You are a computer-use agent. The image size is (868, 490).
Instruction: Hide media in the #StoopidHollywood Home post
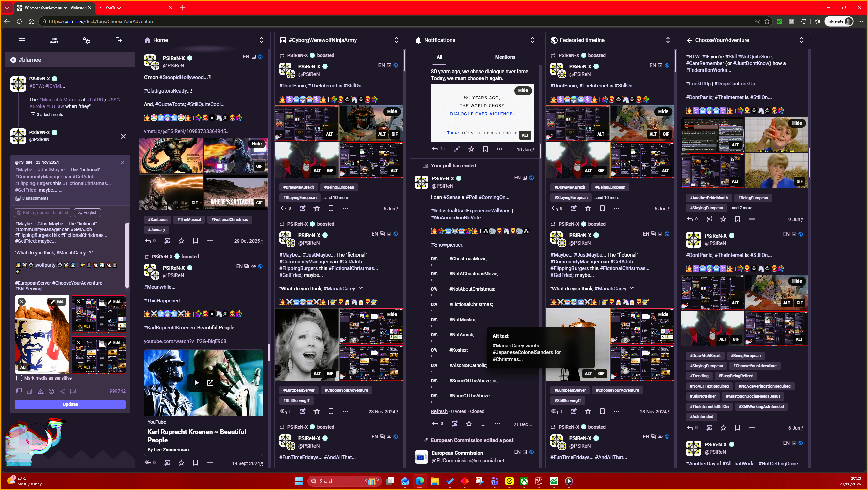click(257, 144)
